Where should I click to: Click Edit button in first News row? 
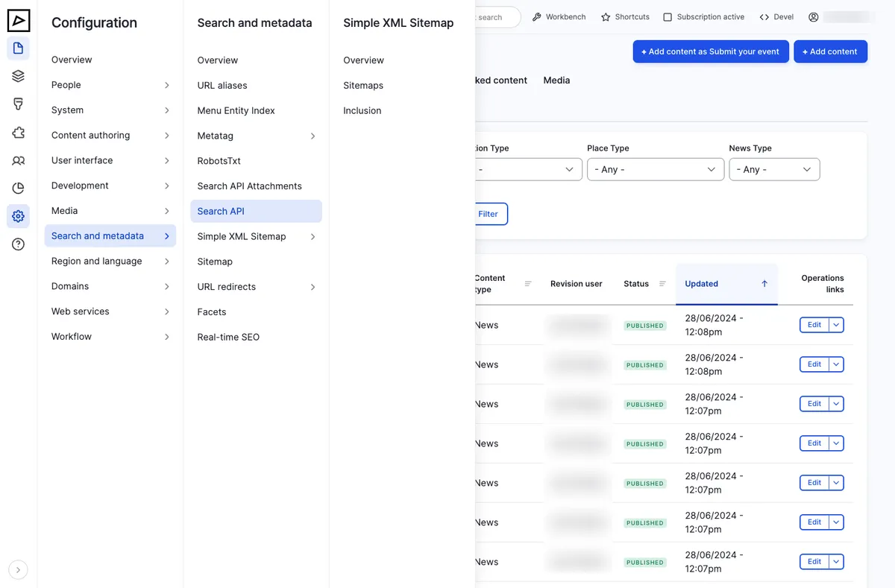(814, 325)
